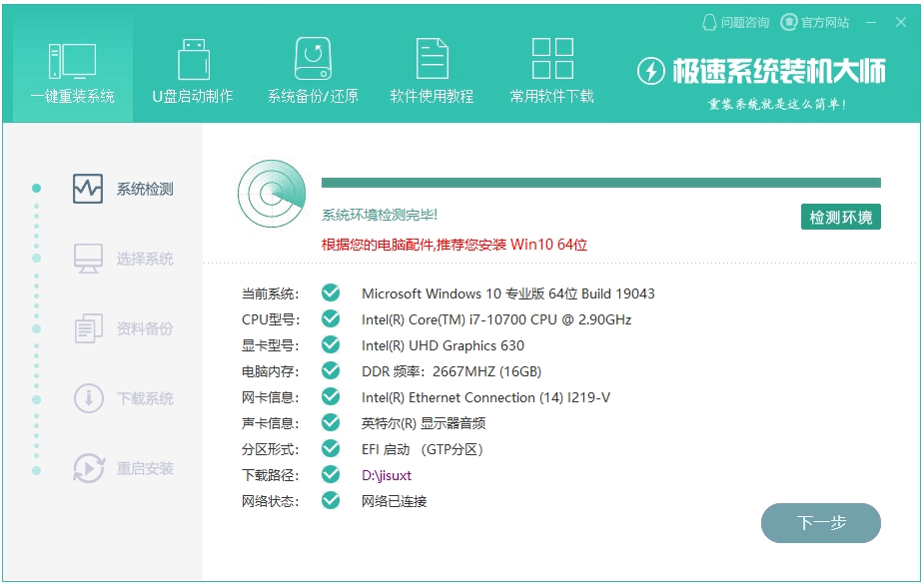
Task: Click the 重启安装 restart icon
Action: [88, 468]
